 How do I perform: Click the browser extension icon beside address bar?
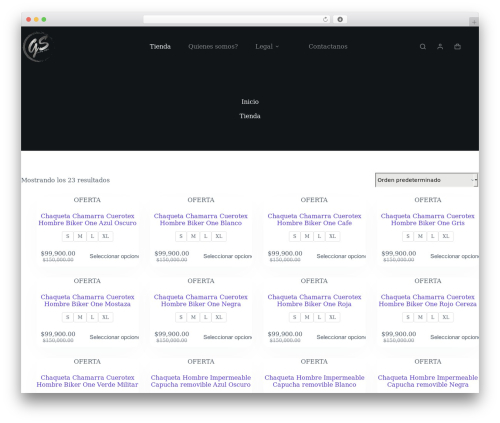[x=340, y=19]
